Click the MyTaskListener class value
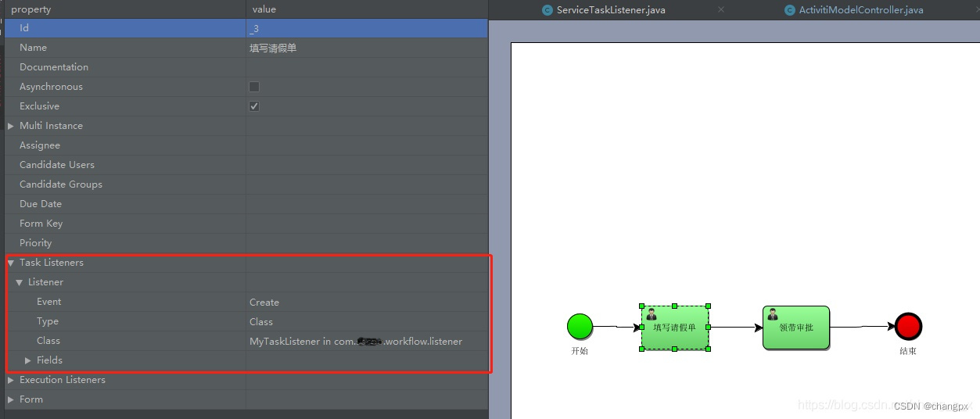This screenshot has width=980, height=419. coord(356,341)
